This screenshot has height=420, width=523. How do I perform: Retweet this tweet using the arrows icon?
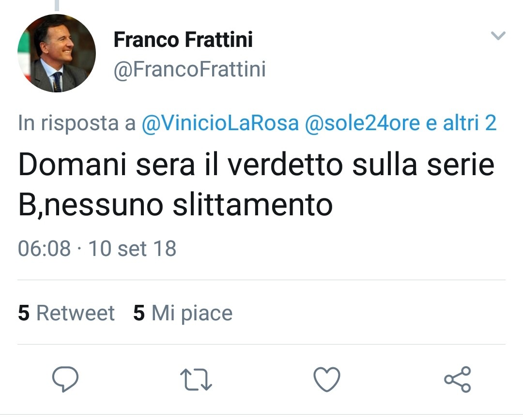point(197,379)
